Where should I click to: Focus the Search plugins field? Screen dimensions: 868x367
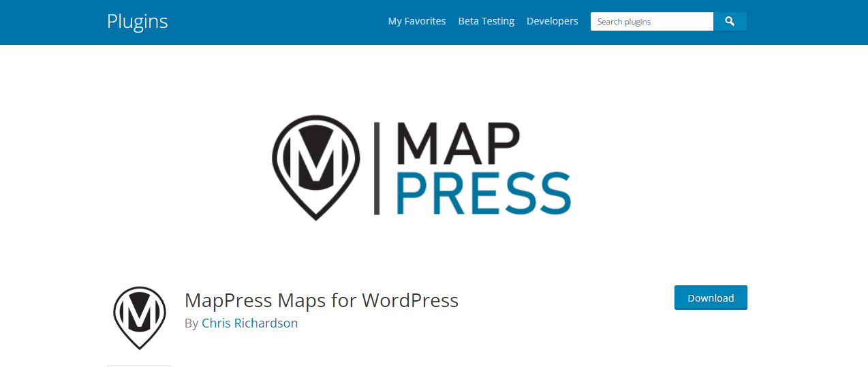tap(652, 22)
